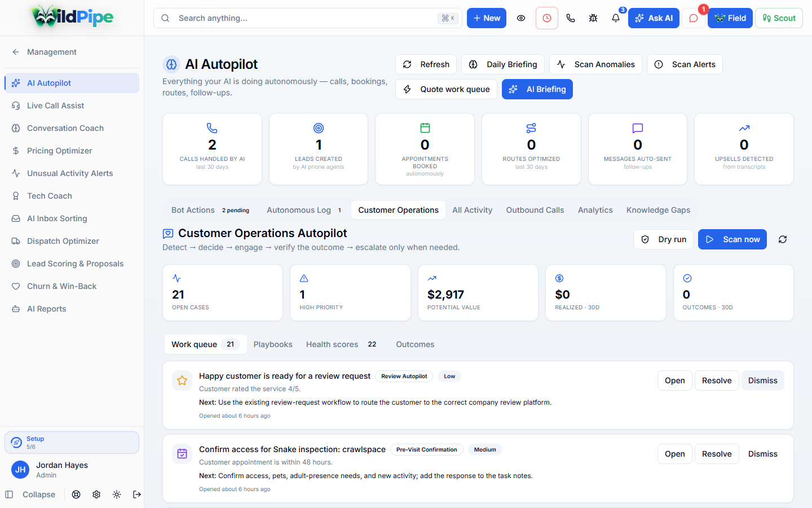The image size is (812, 508).
Task: Collapse the sidebar
Action: [x=30, y=494]
